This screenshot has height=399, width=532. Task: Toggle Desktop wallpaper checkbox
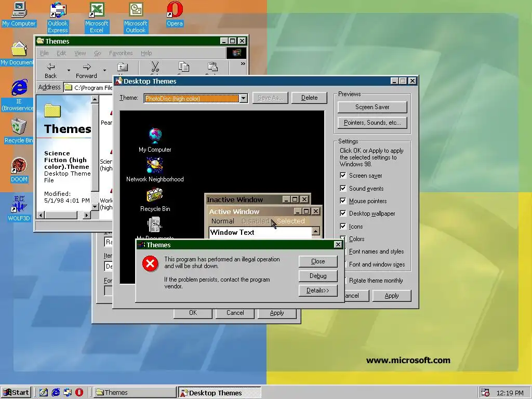(x=343, y=214)
